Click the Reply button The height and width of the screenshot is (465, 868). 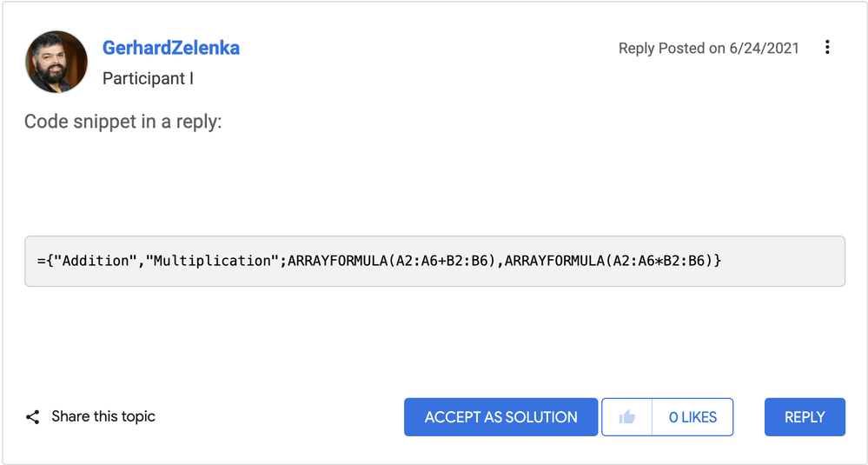pyautogui.click(x=805, y=417)
